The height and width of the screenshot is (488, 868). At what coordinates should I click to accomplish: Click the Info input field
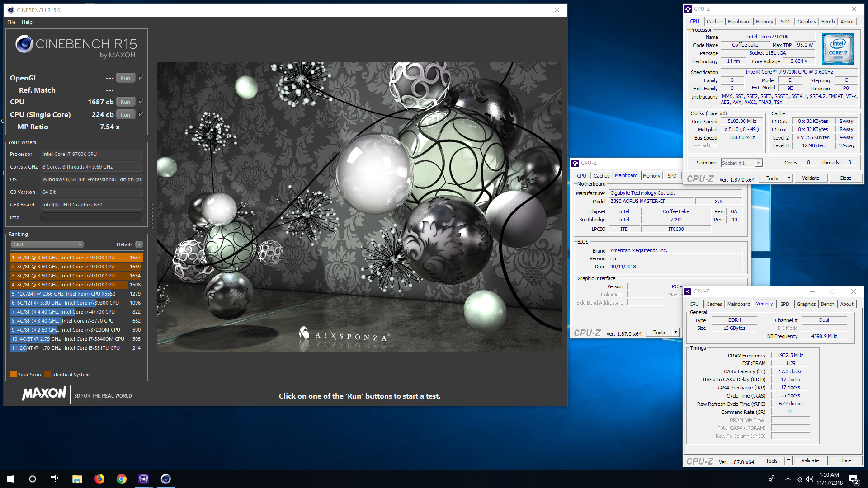pyautogui.click(x=92, y=217)
